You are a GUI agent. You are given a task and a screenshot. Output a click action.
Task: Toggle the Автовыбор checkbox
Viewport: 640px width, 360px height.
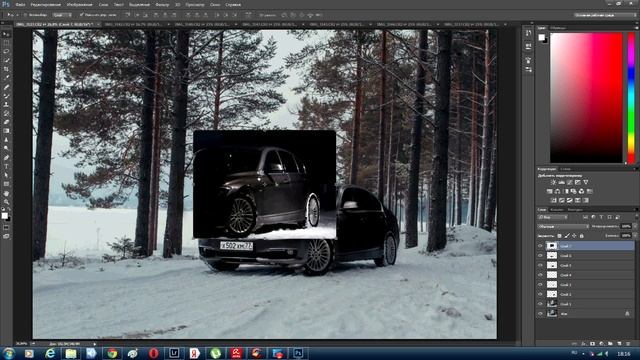25,15
